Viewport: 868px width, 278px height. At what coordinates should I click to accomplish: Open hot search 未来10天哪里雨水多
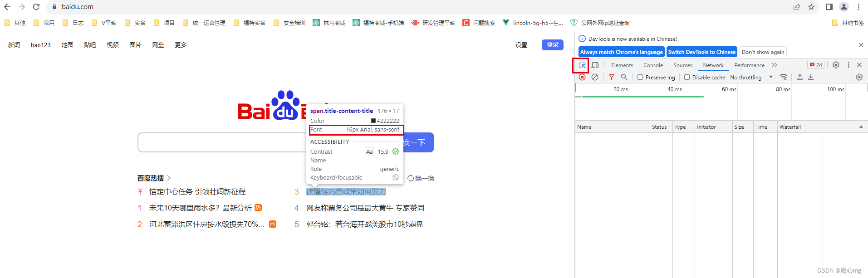[200, 208]
